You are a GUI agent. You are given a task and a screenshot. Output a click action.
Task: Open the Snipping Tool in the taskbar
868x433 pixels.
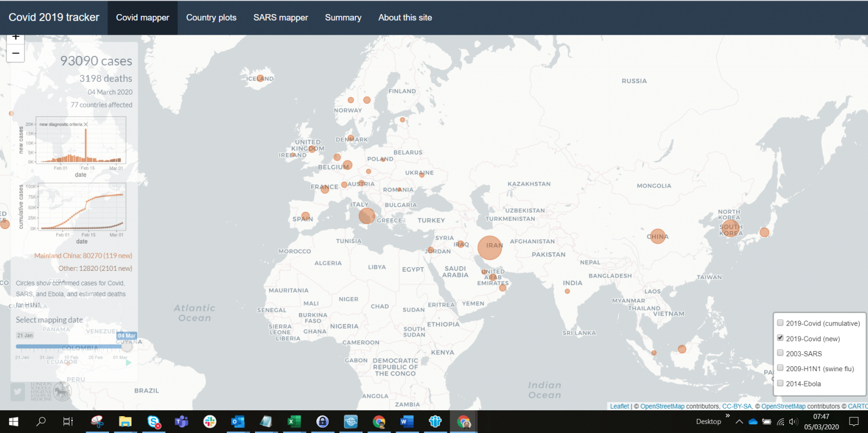97,422
